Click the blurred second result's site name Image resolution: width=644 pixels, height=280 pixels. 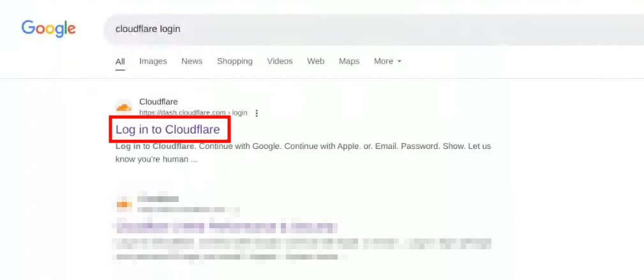[x=158, y=199]
